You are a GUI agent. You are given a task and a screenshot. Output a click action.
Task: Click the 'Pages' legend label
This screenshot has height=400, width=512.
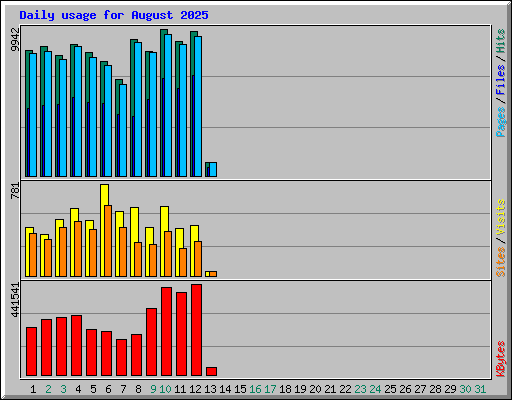coord(501,122)
